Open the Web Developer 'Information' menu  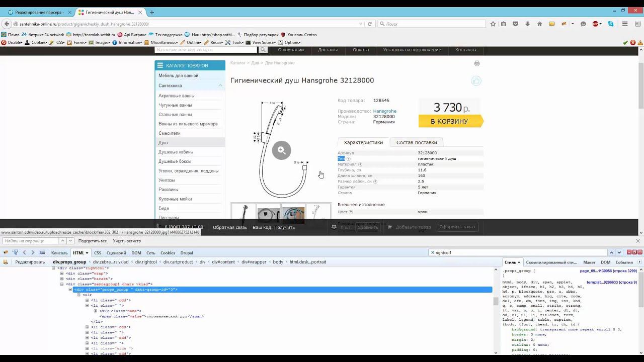click(128, 43)
